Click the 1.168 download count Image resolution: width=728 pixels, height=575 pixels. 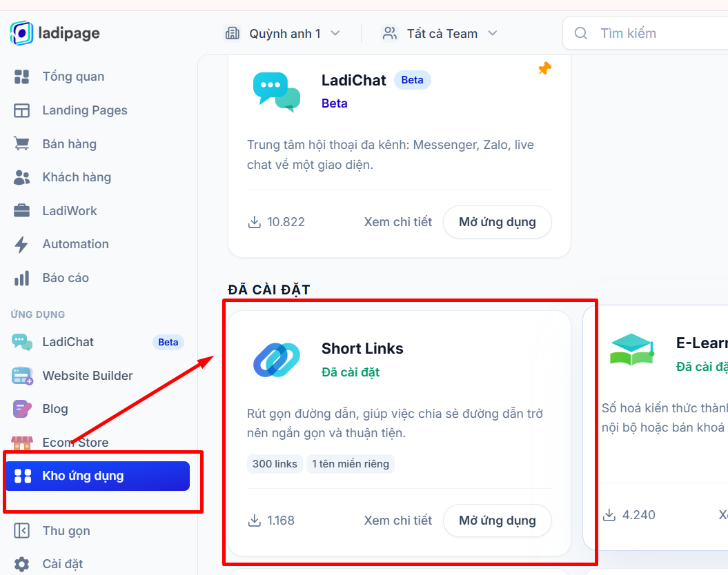281,521
